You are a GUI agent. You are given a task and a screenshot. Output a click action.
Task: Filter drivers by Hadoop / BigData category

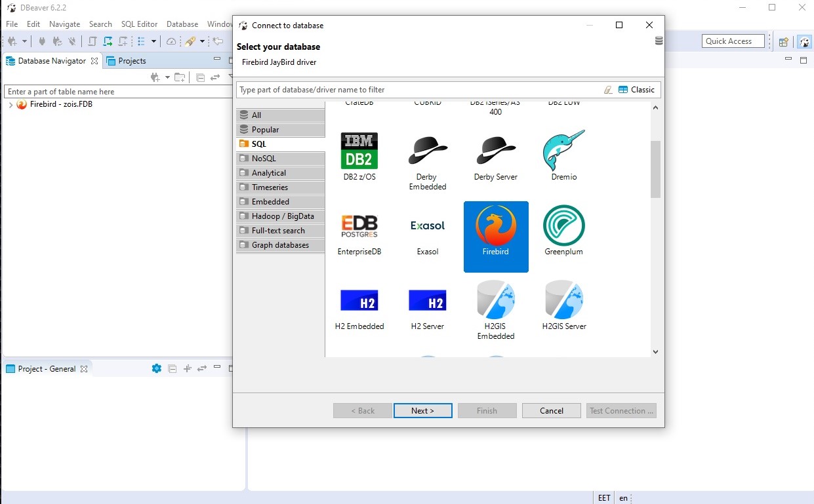pyautogui.click(x=281, y=216)
